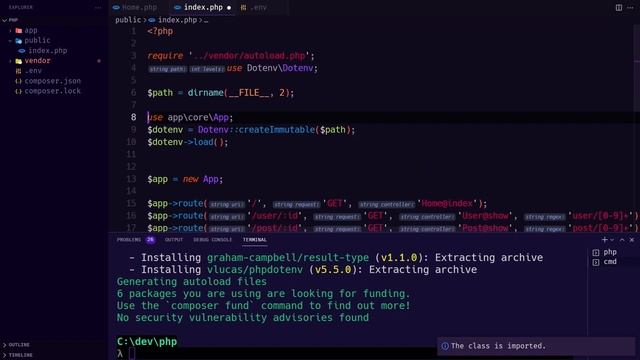Collapse the public folder chevron
The height and width of the screenshot is (360, 640).
[10, 41]
